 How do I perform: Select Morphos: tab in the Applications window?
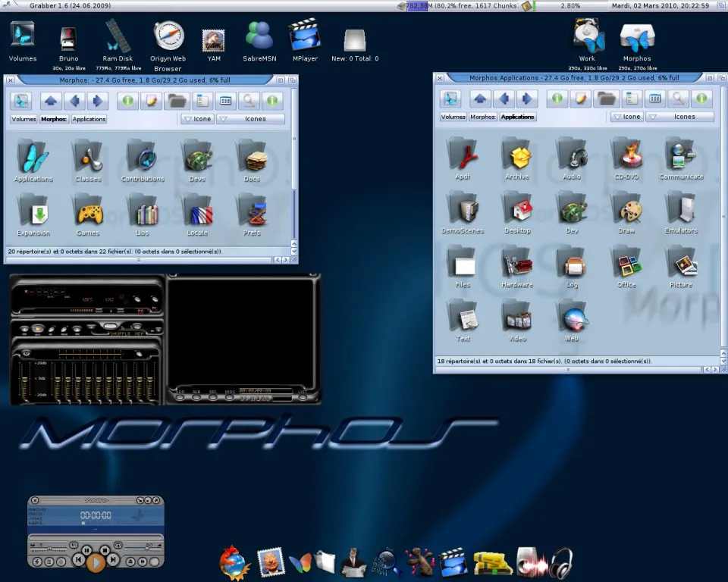[x=482, y=117]
